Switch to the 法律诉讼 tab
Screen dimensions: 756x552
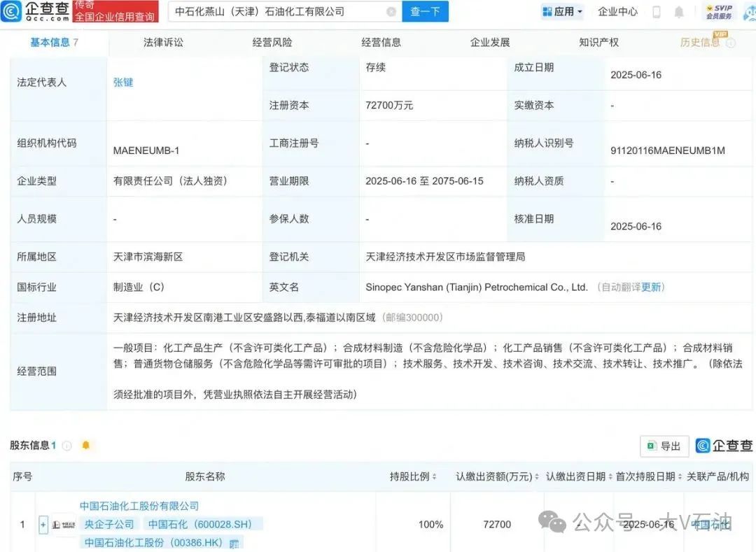pos(163,43)
